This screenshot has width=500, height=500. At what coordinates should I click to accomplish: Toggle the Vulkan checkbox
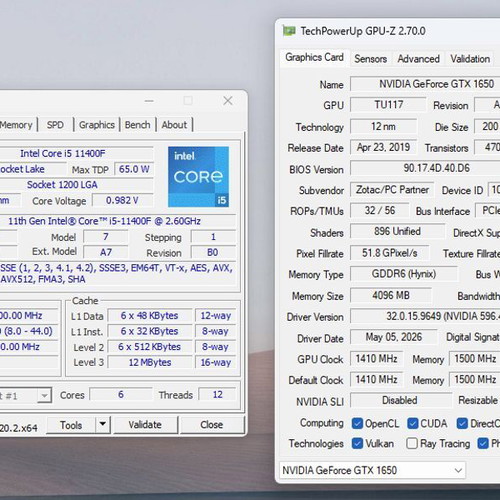[x=357, y=443]
